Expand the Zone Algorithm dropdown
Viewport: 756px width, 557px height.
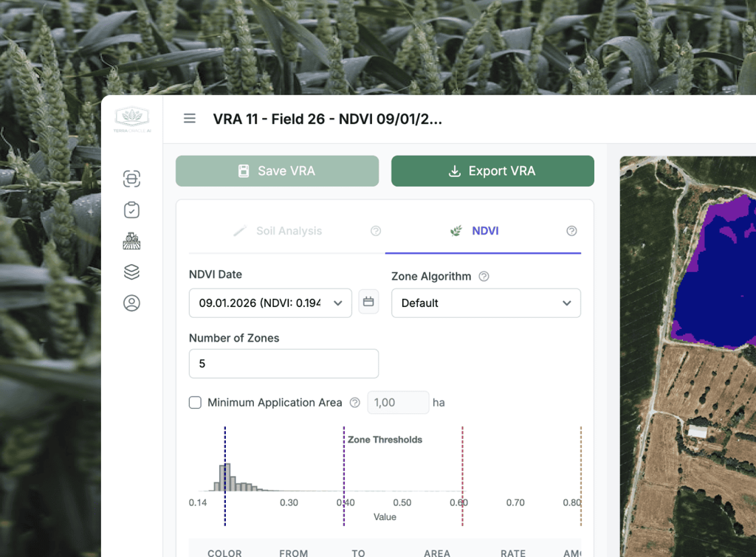pos(486,302)
